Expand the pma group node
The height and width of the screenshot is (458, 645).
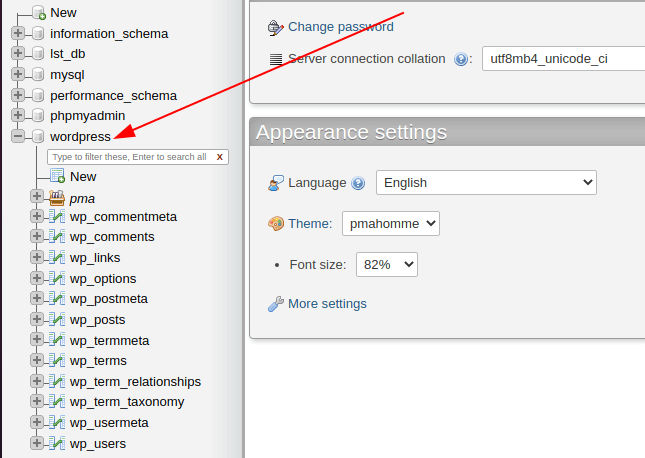coord(37,196)
